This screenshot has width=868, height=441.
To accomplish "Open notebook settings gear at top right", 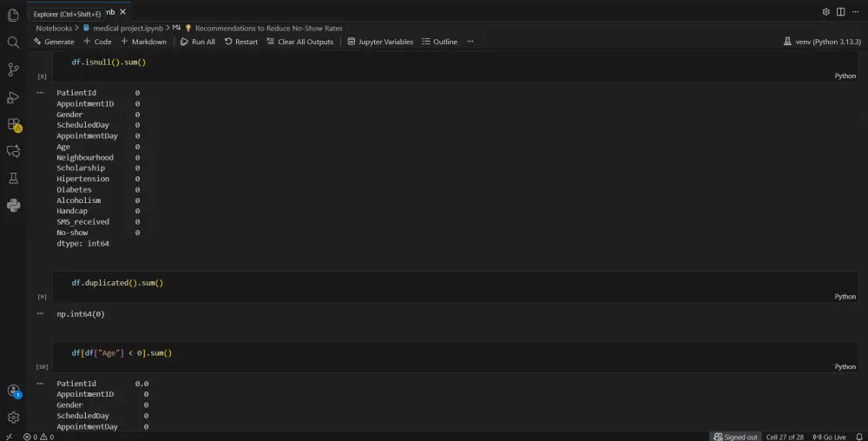I will [x=826, y=11].
